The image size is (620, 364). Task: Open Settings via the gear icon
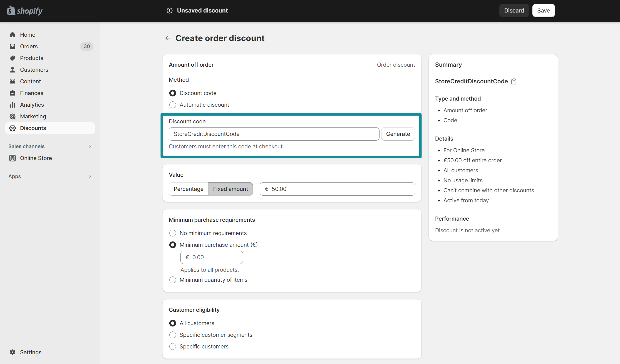click(13, 352)
